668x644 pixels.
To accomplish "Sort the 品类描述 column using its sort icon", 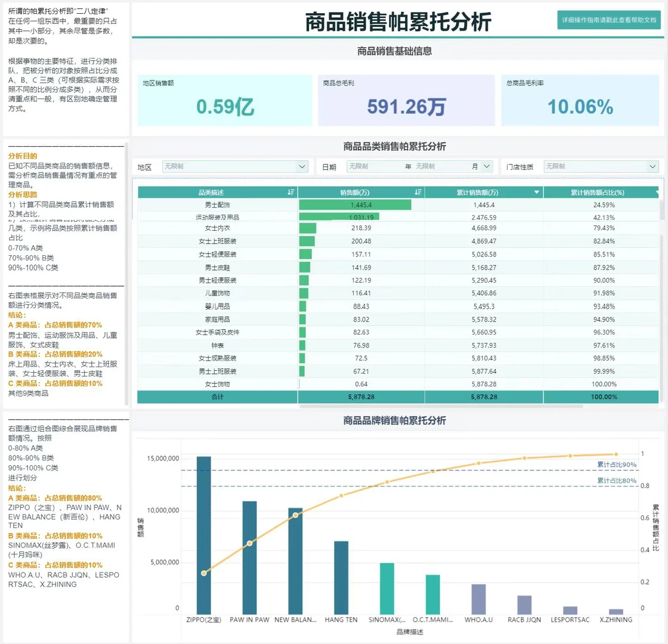I will [x=292, y=191].
